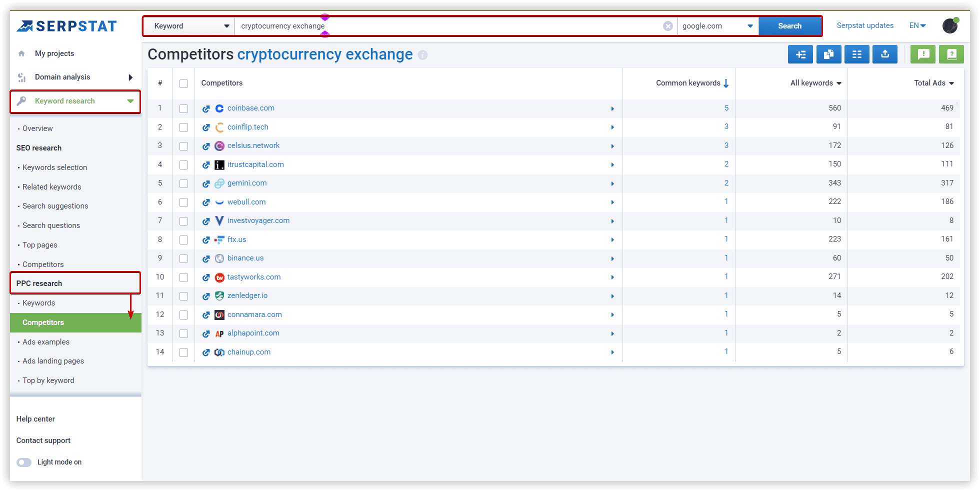
Task: Open investvoyager.com via its external link icon
Action: 206,221
